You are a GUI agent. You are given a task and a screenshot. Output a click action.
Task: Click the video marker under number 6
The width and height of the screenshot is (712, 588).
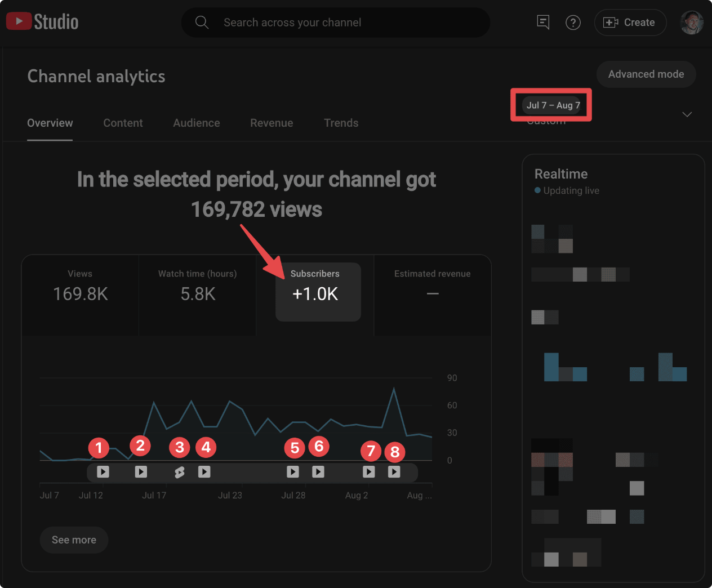click(318, 472)
